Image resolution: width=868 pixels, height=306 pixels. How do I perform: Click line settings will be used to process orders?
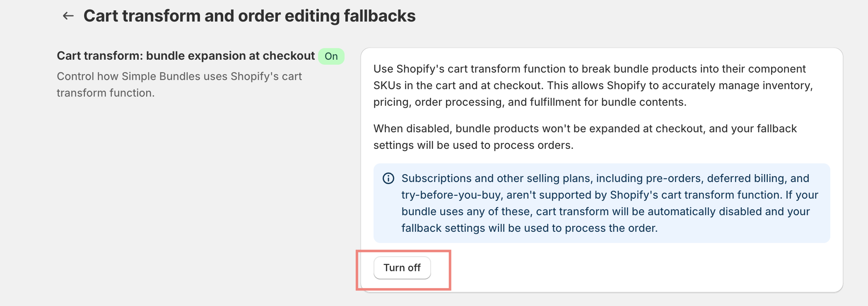pos(473,145)
